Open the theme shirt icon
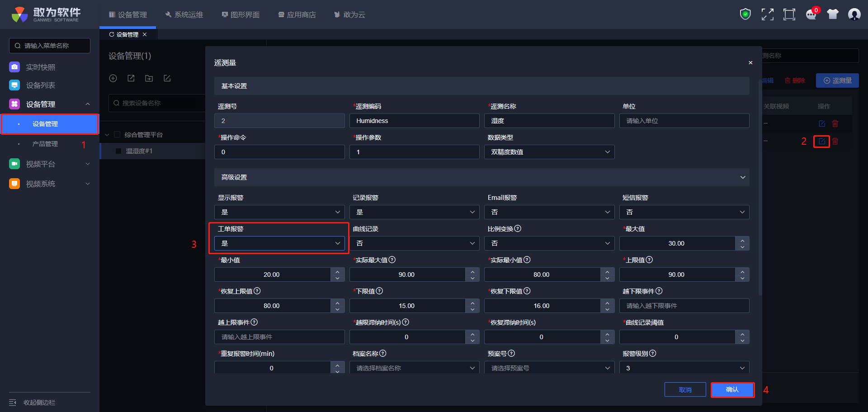Image resolution: width=868 pixels, height=412 pixels. [x=832, y=14]
